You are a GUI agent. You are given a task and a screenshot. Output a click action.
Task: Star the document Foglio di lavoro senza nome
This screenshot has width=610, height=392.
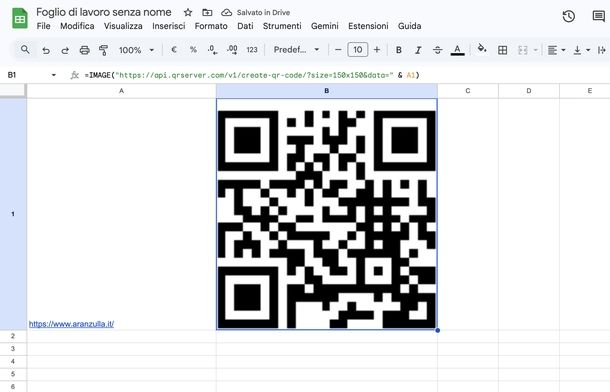pos(188,12)
